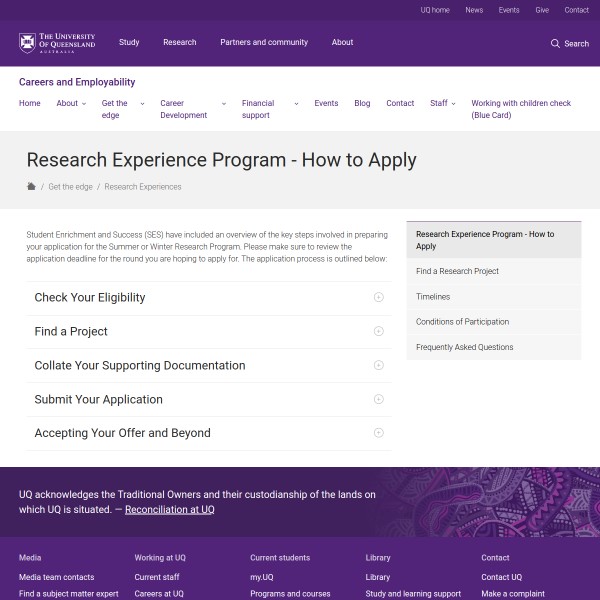This screenshot has width=600, height=600.
Task: Expand the About dropdown chevron
Action: 84,103
